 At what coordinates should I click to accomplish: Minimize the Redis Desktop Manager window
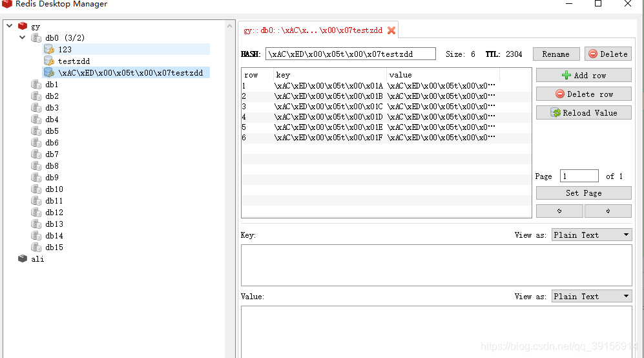[x=569, y=4]
